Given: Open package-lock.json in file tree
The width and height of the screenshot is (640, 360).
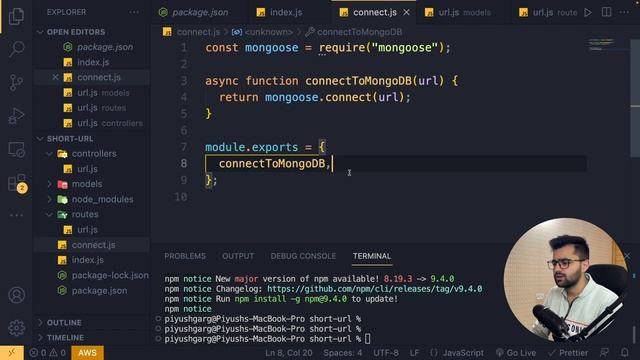Looking at the screenshot, I should click(110, 276).
